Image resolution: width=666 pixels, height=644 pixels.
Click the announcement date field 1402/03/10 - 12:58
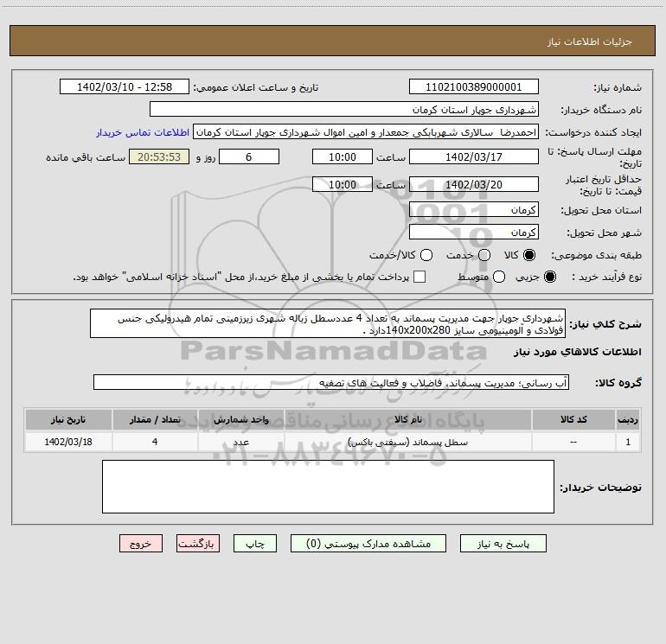click(x=125, y=87)
